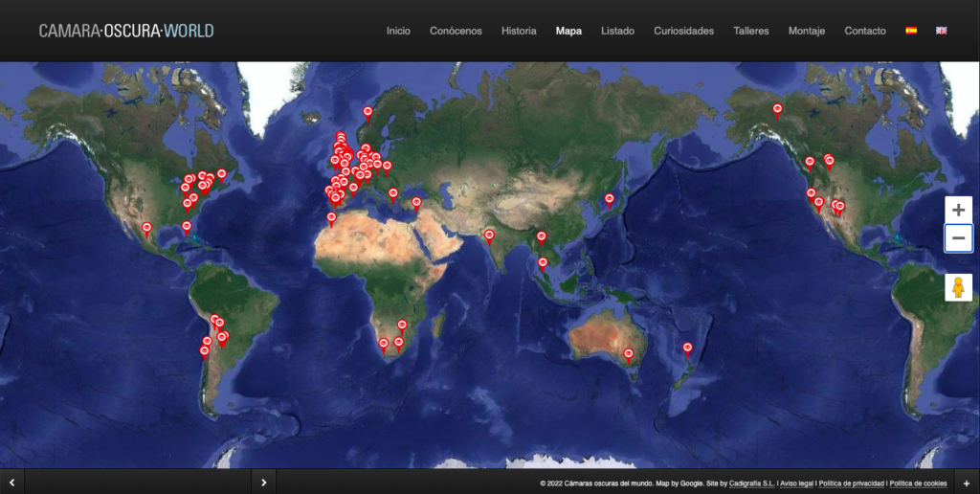Go to the Historia page
This screenshot has width=980, height=494.
(519, 31)
